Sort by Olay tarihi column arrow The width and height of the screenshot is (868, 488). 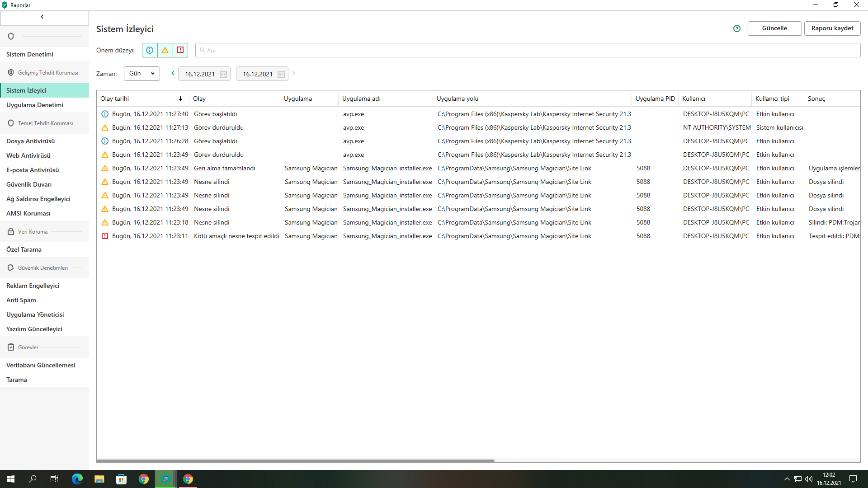click(x=180, y=99)
